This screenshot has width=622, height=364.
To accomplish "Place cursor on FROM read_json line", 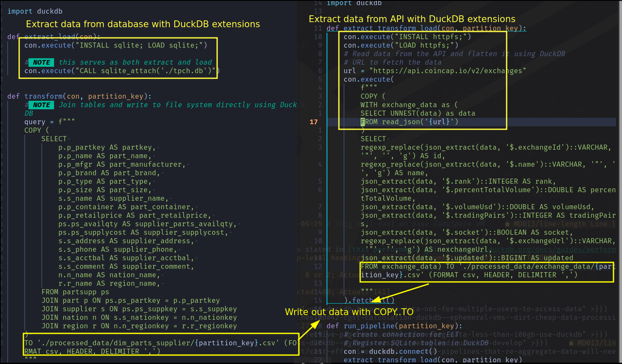I will [x=409, y=122].
